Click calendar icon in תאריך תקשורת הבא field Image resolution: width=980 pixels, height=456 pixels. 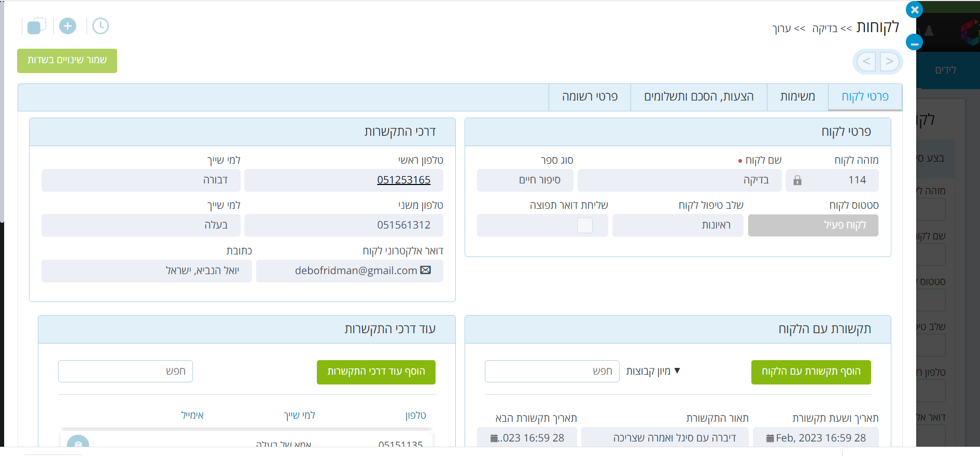[x=494, y=438]
